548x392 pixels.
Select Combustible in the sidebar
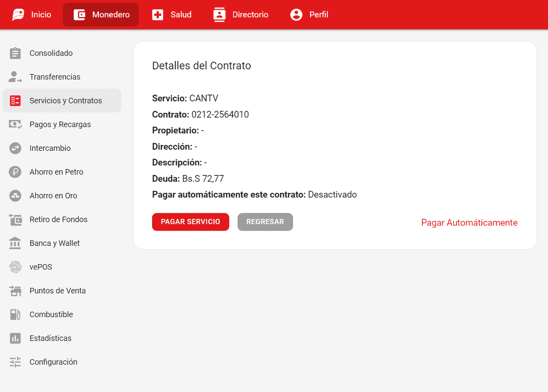click(x=62, y=314)
